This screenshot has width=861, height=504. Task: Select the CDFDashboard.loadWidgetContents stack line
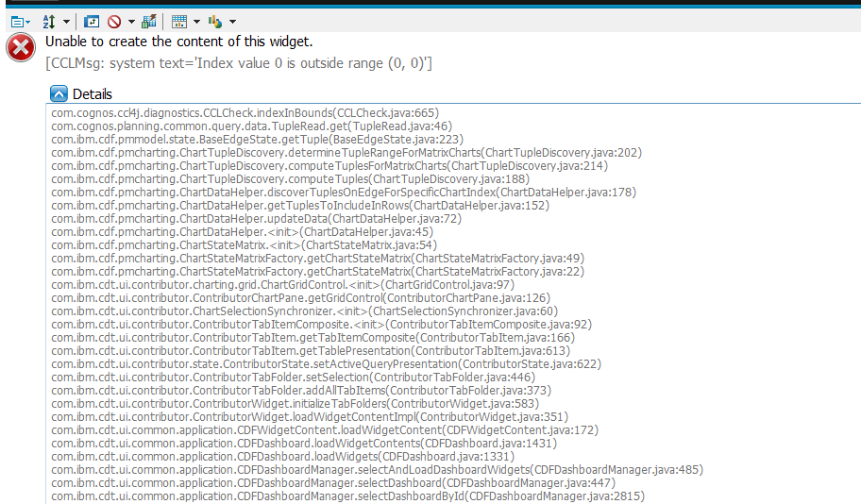tap(304, 443)
